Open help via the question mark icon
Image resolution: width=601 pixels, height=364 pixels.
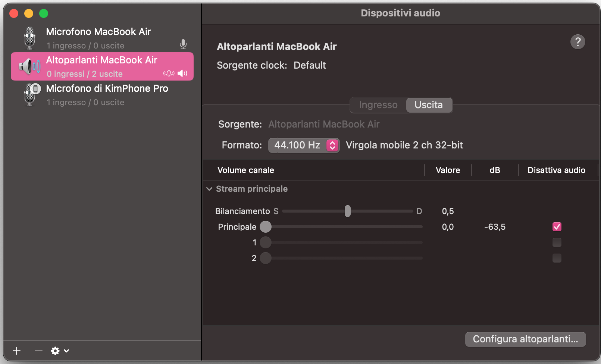[x=577, y=42]
